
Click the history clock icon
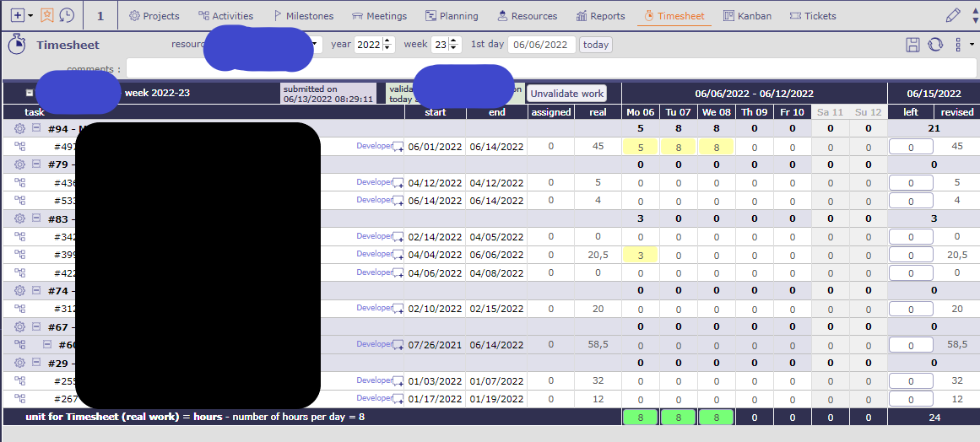coord(66,15)
